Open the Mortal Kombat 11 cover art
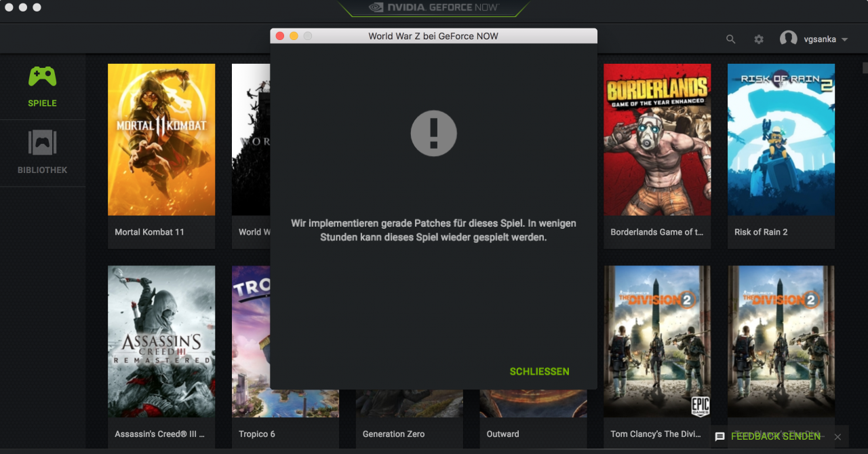Viewport: 868px width, 454px height. [x=161, y=140]
